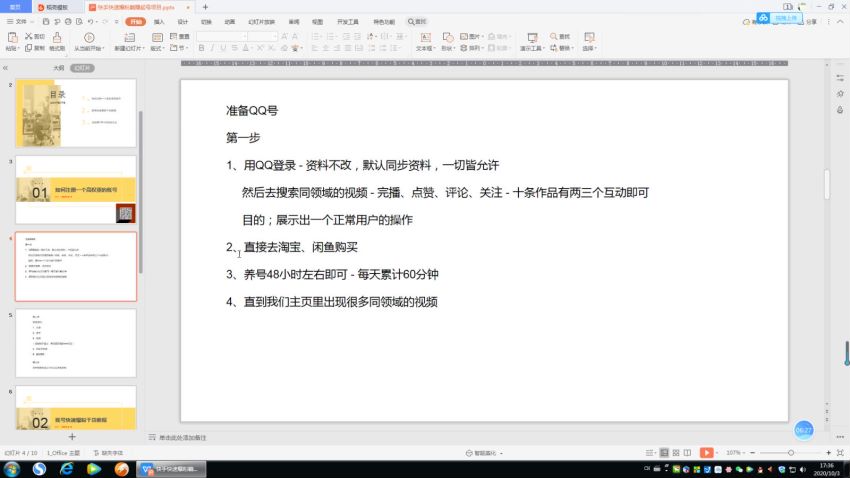Image resolution: width=850 pixels, height=478 pixels.
Task: Toggle Underline formatting
Action: [x=223, y=48]
